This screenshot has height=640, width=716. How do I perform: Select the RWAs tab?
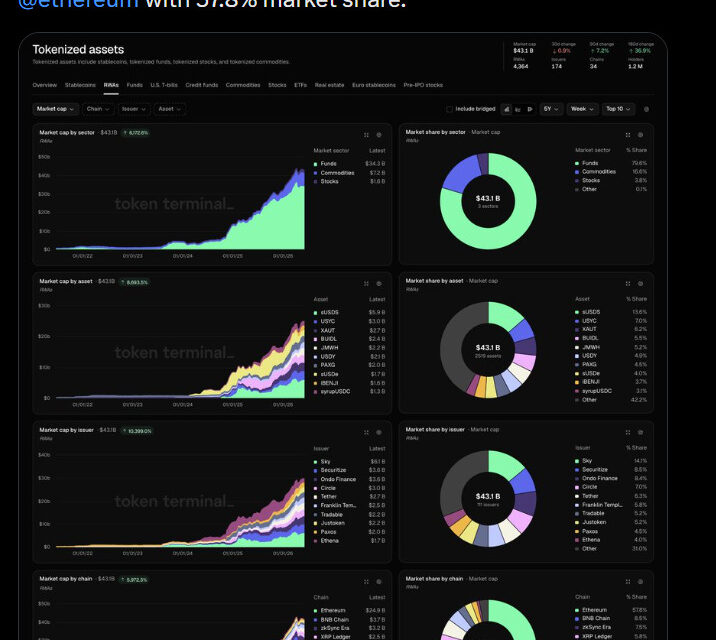(111, 85)
